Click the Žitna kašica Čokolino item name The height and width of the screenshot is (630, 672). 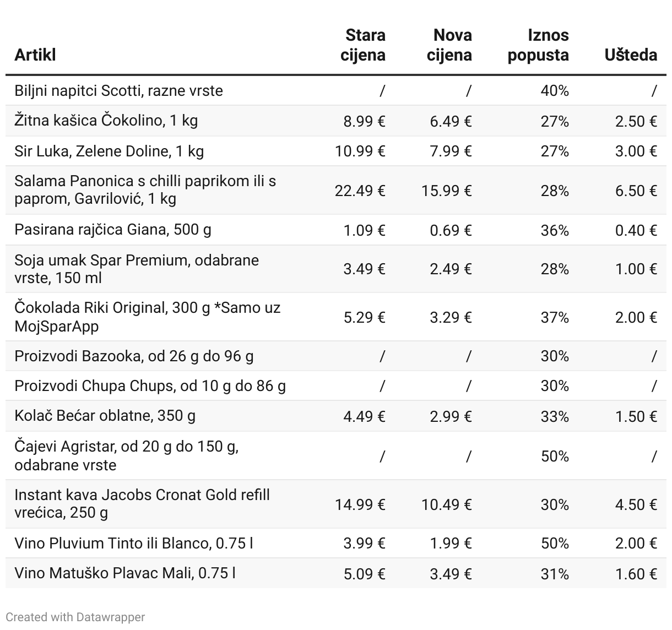[x=106, y=121]
